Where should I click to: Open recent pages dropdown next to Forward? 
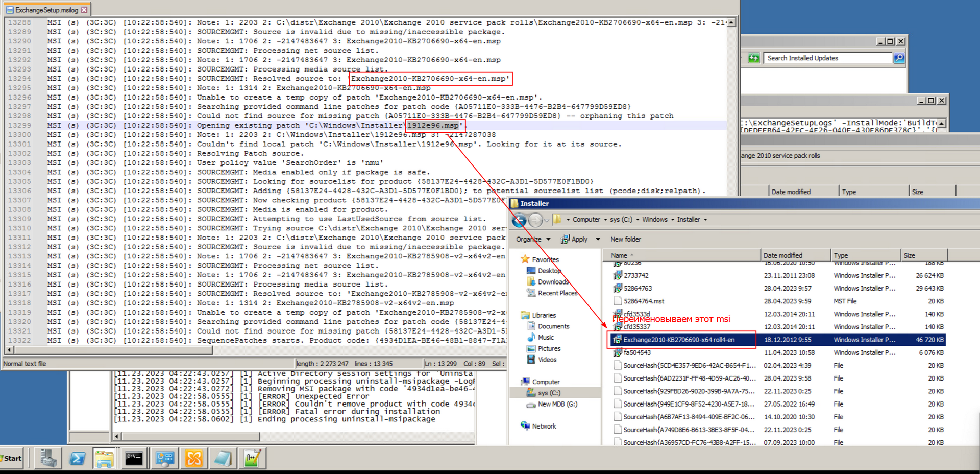click(x=547, y=220)
